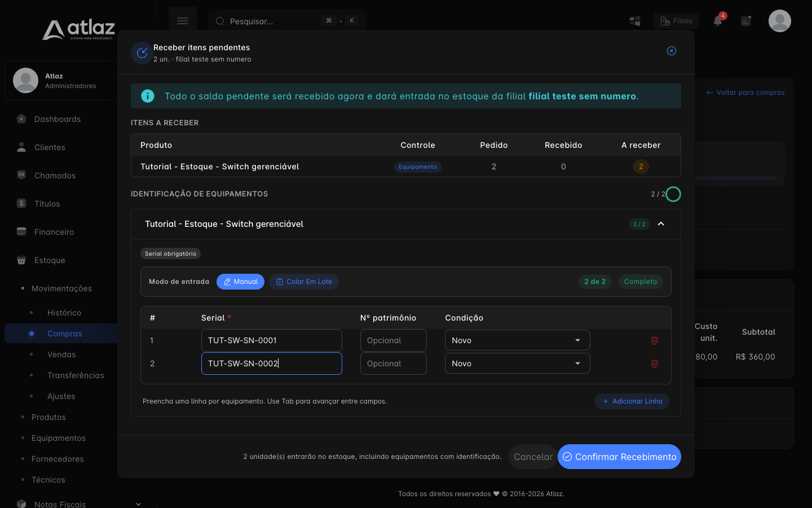Image resolution: width=812 pixels, height=508 pixels.
Task: Open the user avatar menu
Action: [x=780, y=21]
